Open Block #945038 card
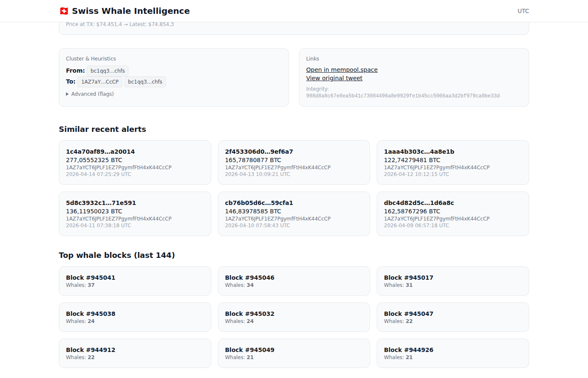Image resolution: width=588 pixels, height=378 pixels. click(135, 317)
